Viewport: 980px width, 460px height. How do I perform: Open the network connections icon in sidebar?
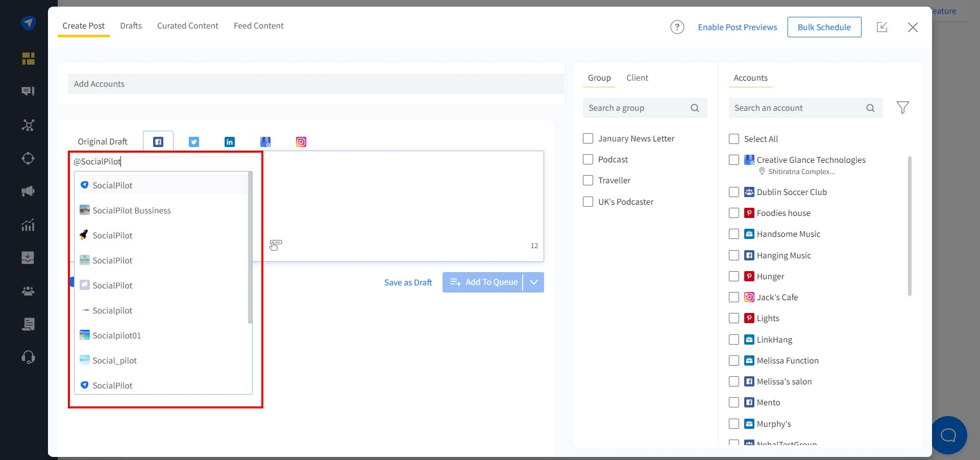(x=28, y=125)
